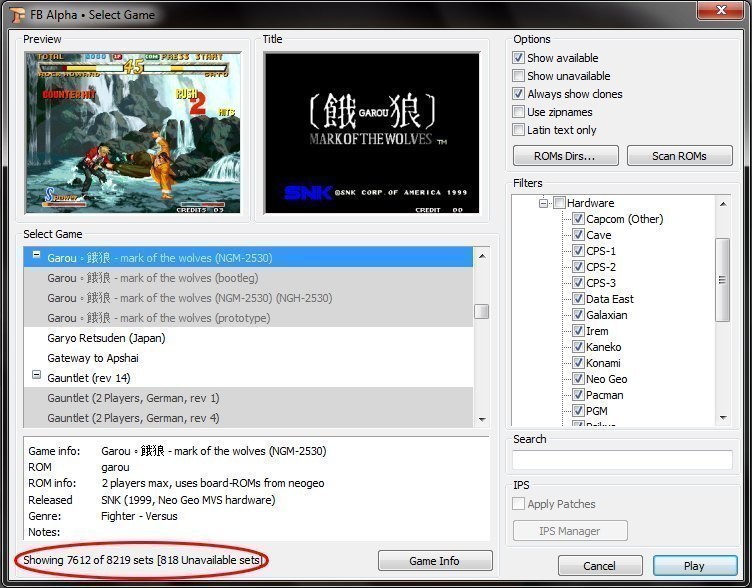Uncheck the Cave hardware filter
Image resolution: width=752 pixels, height=588 pixels.
[578, 235]
